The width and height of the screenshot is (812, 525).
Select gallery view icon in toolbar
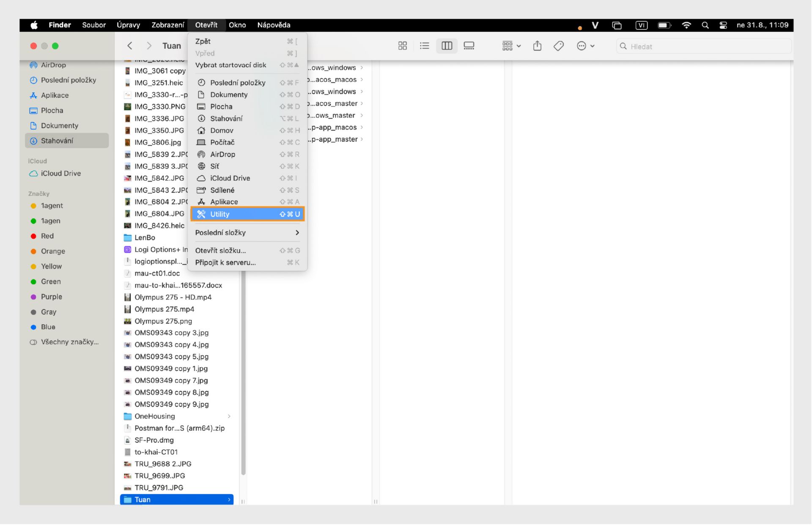(x=469, y=46)
